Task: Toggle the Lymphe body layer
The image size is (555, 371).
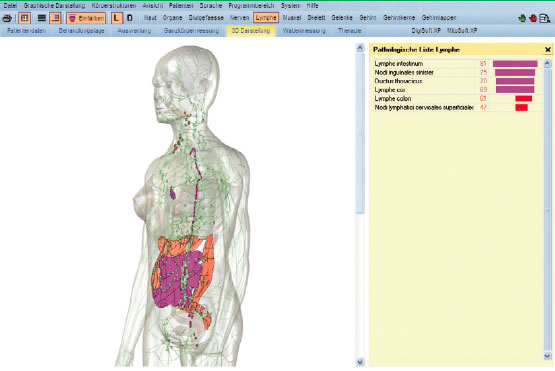Action: 266,18
